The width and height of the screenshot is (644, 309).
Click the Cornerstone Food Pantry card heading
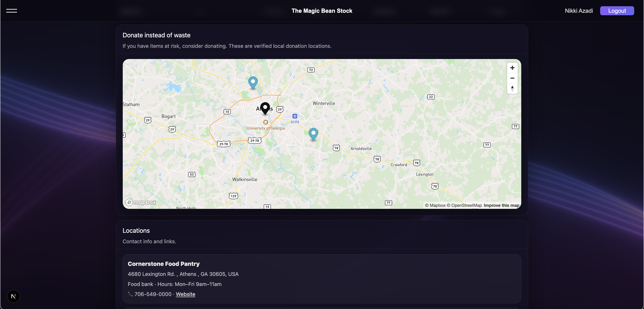coord(163,264)
